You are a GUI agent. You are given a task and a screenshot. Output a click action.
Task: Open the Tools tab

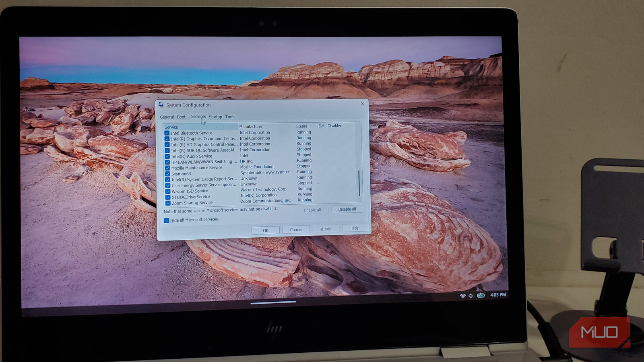[x=230, y=117]
